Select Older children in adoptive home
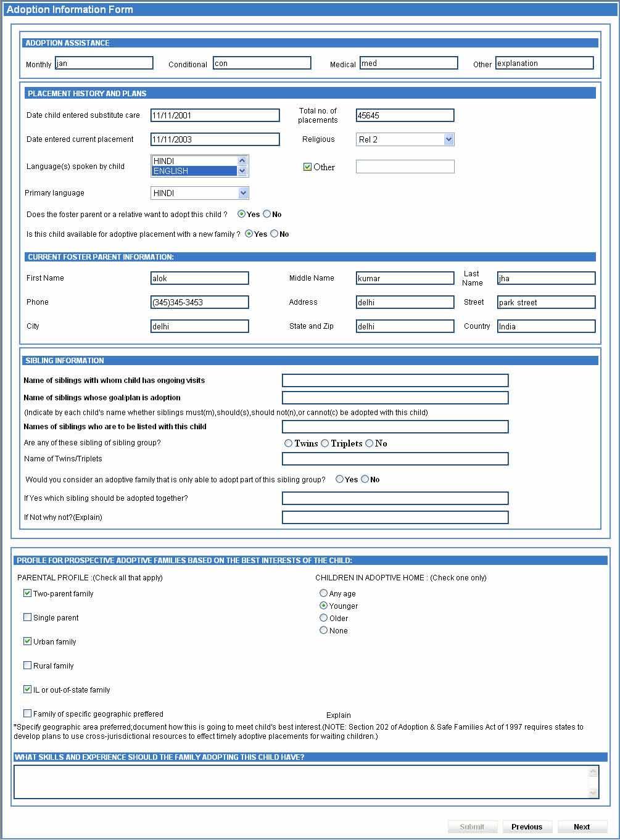This screenshot has height=840, width=620. click(323, 618)
